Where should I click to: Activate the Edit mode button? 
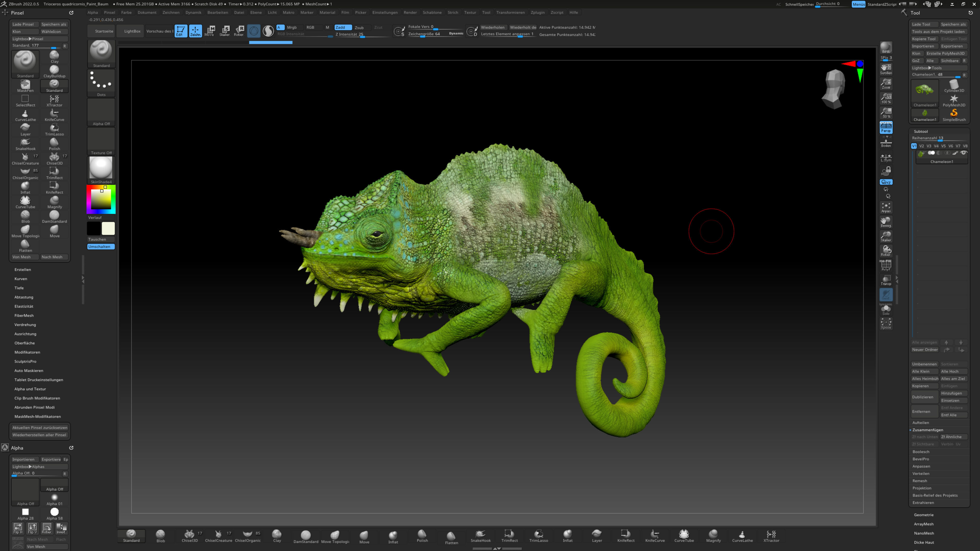pyautogui.click(x=181, y=31)
